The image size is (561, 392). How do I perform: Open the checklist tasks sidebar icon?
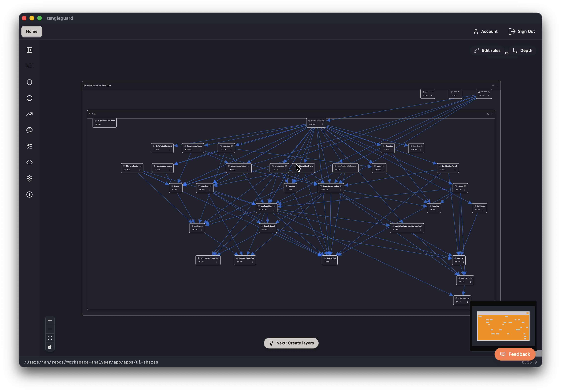coord(29,146)
